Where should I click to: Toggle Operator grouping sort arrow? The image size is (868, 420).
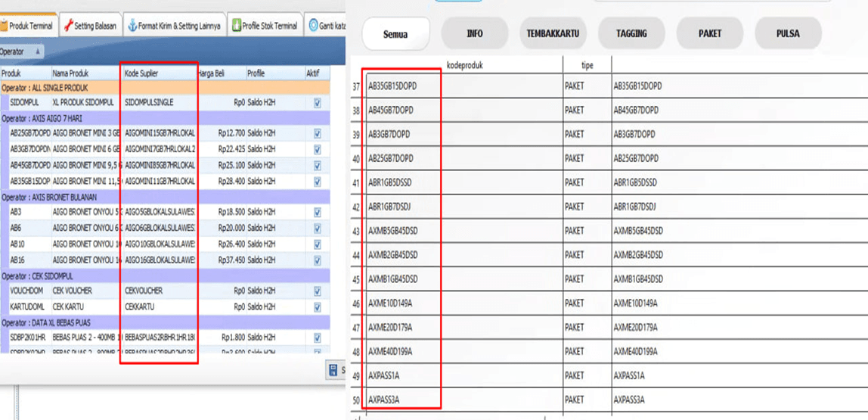[38, 51]
